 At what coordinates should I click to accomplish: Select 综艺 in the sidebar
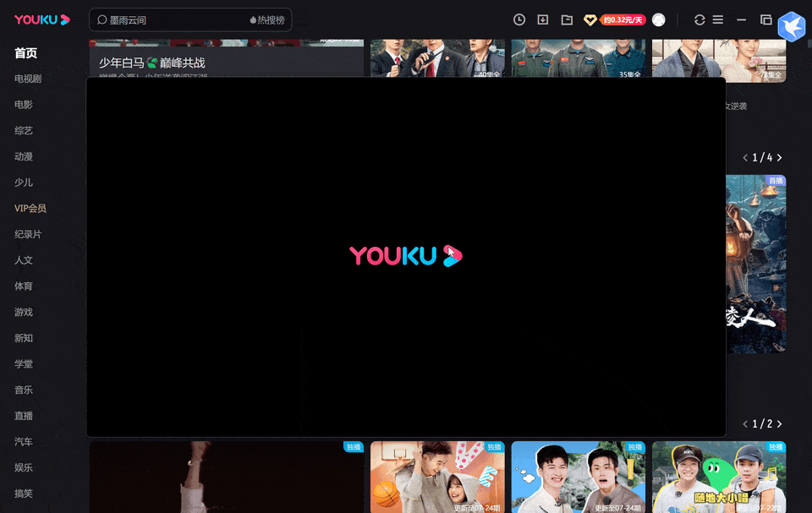[x=24, y=130]
